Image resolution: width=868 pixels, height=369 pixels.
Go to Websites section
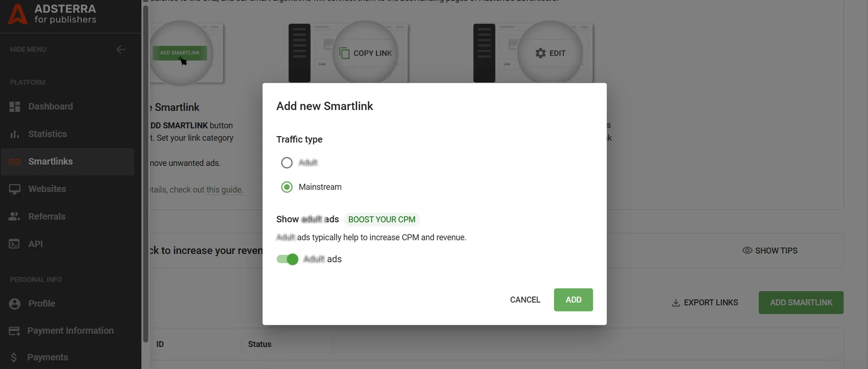[68, 189]
